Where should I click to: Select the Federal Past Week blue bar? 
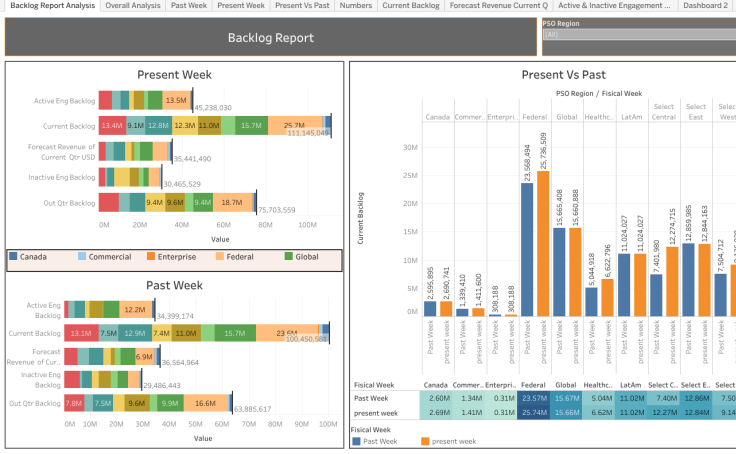coord(527,250)
